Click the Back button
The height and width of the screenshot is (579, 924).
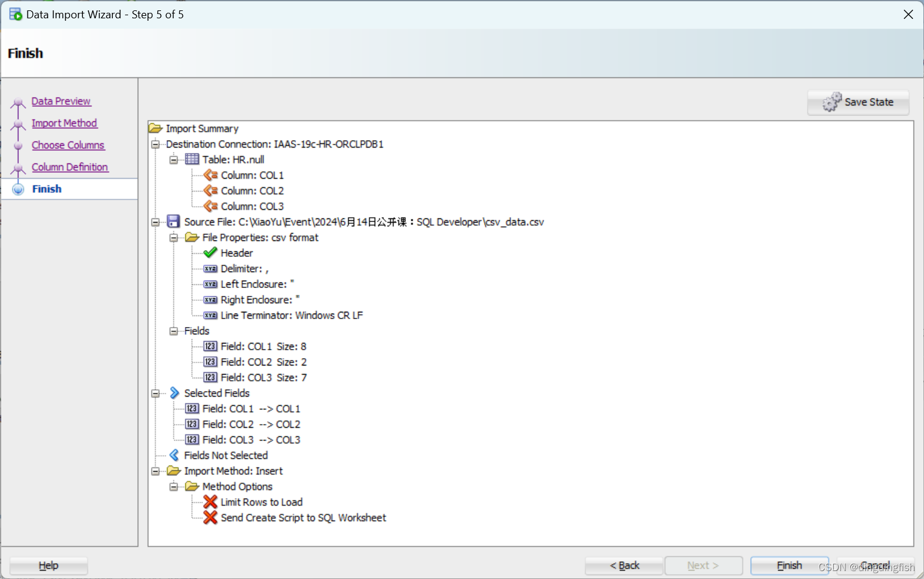click(x=623, y=565)
